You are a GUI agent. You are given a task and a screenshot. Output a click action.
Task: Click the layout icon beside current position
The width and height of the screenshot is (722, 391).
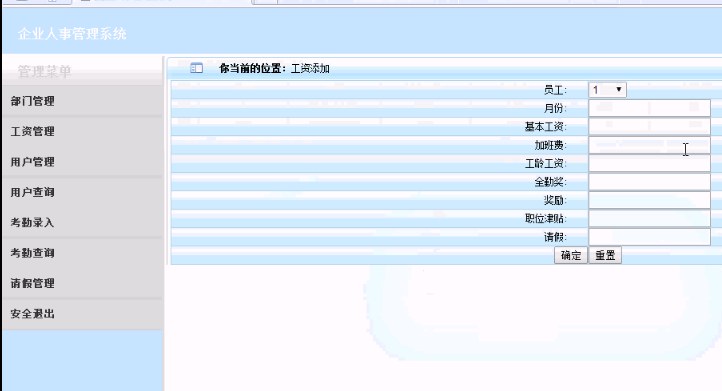197,68
